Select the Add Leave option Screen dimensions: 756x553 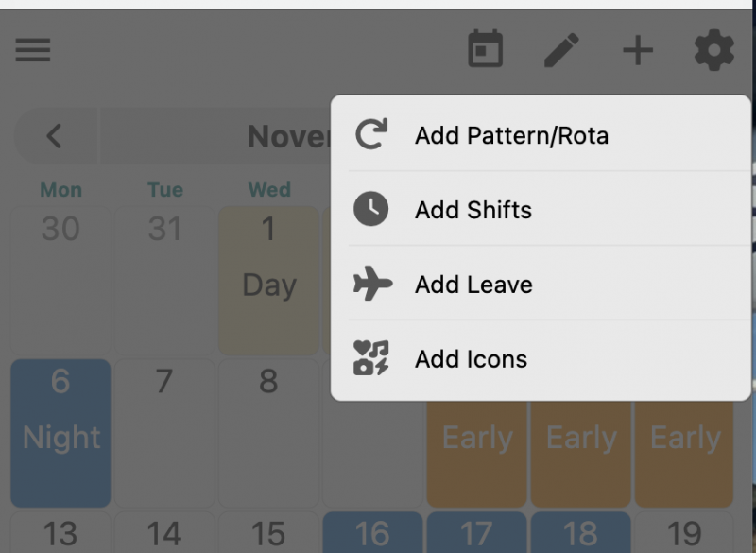click(x=473, y=284)
